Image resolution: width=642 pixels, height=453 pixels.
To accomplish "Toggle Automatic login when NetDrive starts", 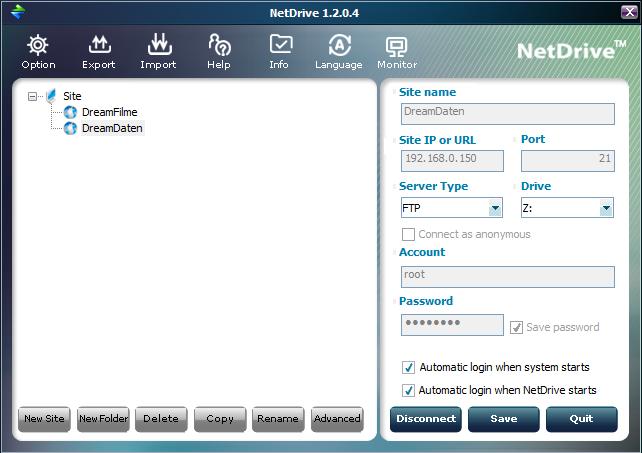I will 408,390.
